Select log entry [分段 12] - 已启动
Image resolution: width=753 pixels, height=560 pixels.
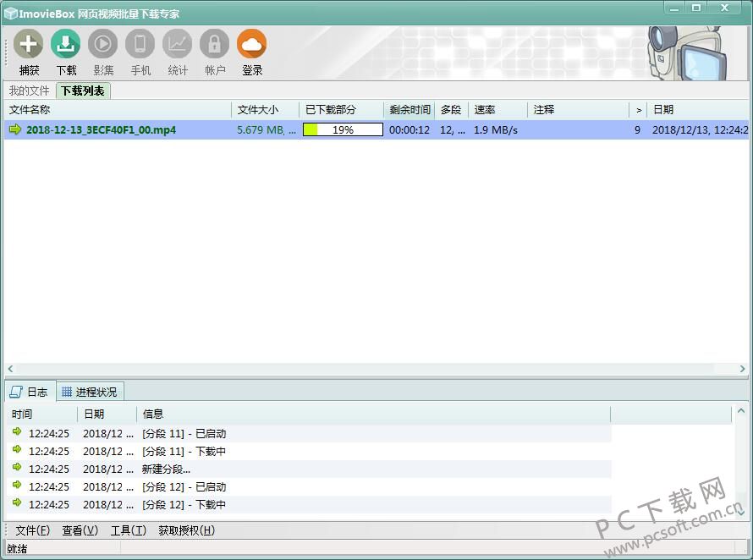[310, 486]
